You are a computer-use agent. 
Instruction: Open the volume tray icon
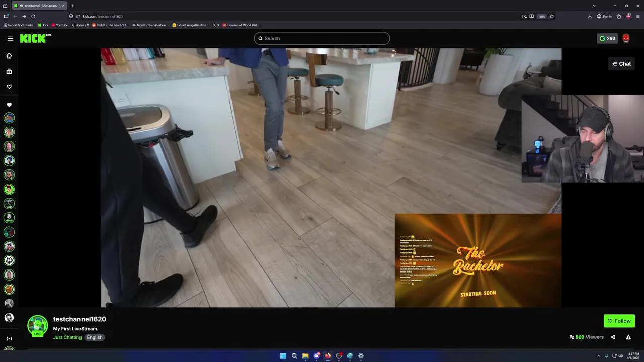(621, 356)
